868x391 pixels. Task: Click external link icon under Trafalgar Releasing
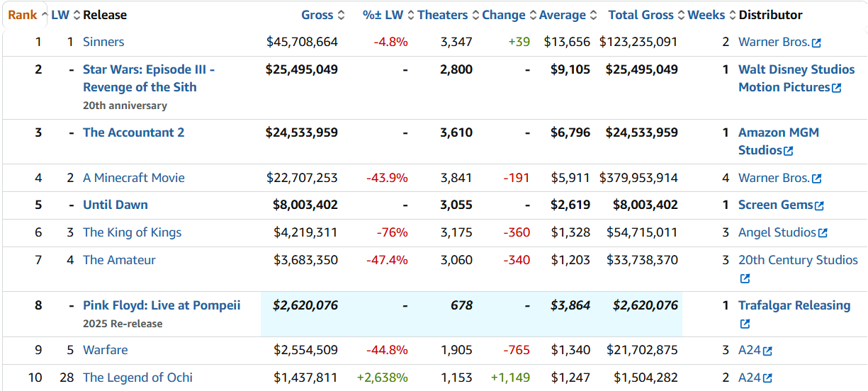pos(745,324)
